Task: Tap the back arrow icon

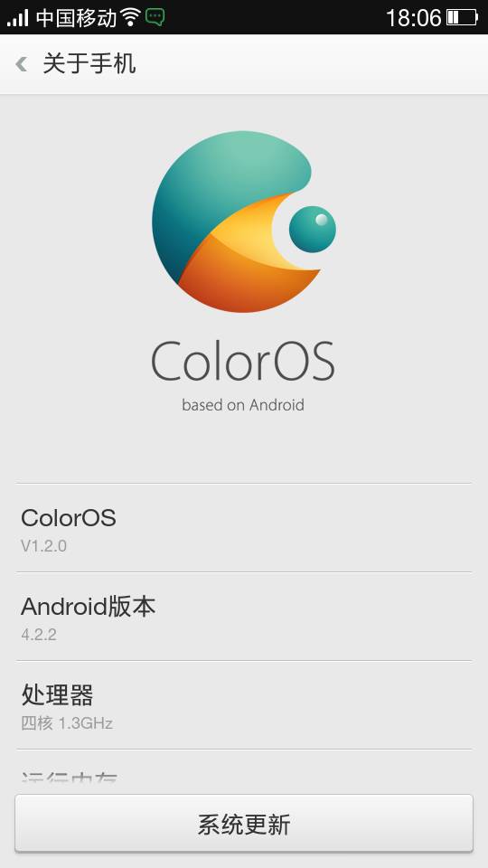Action: 22,64
